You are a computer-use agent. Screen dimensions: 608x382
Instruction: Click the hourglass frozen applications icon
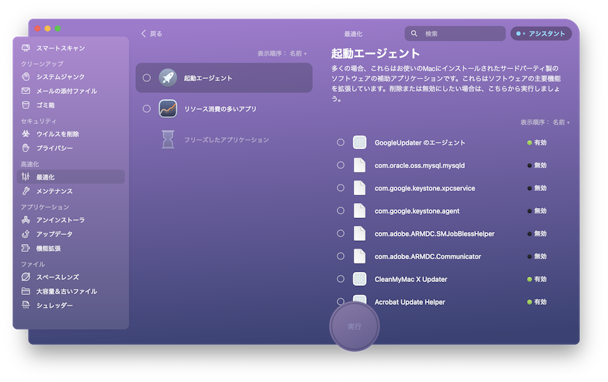tap(168, 139)
